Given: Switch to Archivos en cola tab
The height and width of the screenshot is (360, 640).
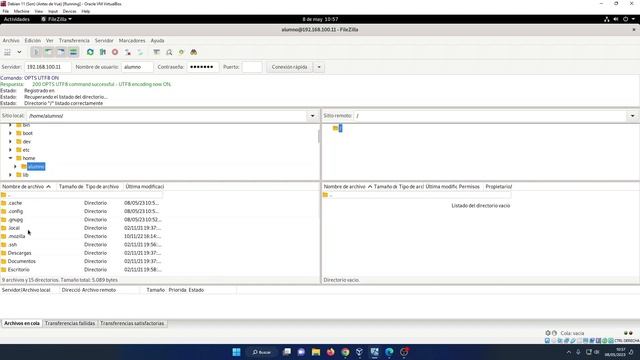Looking at the screenshot, I should [22, 323].
